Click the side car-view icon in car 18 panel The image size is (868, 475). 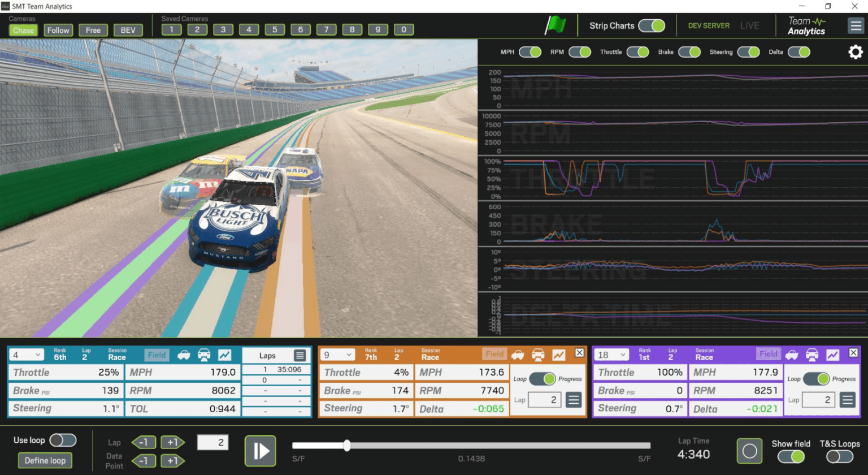point(792,355)
